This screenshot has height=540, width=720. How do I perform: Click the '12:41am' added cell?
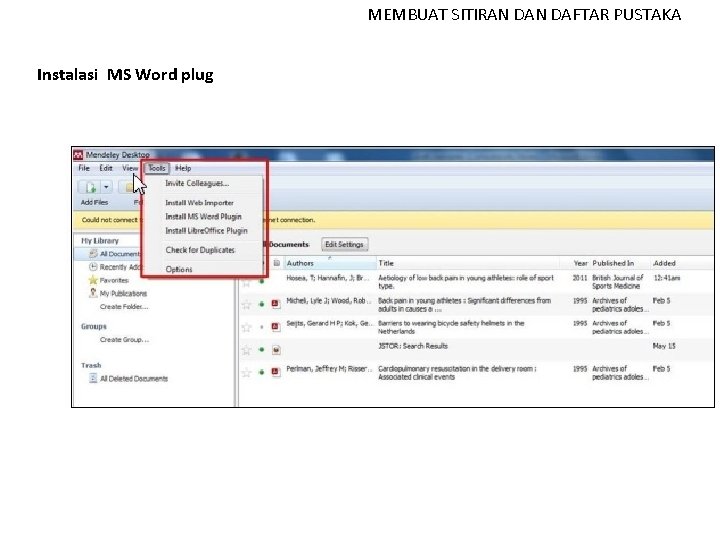coord(666,278)
